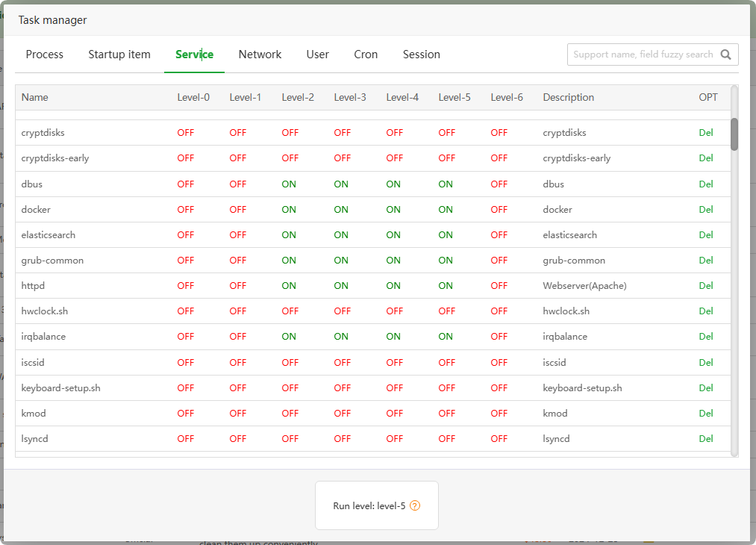Open the Startup item tab
Screen dimensions: 756x545
(x=119, y=54)
